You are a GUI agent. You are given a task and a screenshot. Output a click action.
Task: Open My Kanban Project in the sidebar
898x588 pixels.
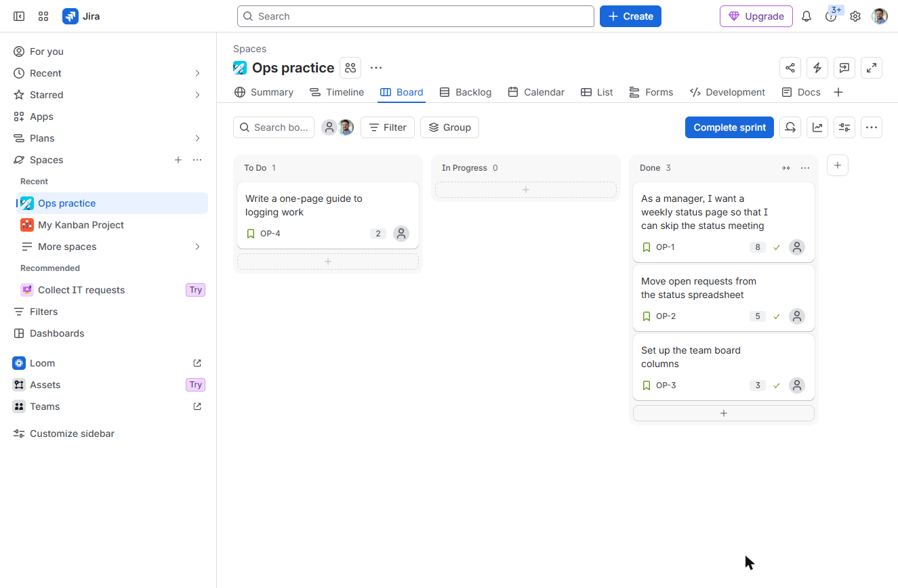click(x=112, y=225)
